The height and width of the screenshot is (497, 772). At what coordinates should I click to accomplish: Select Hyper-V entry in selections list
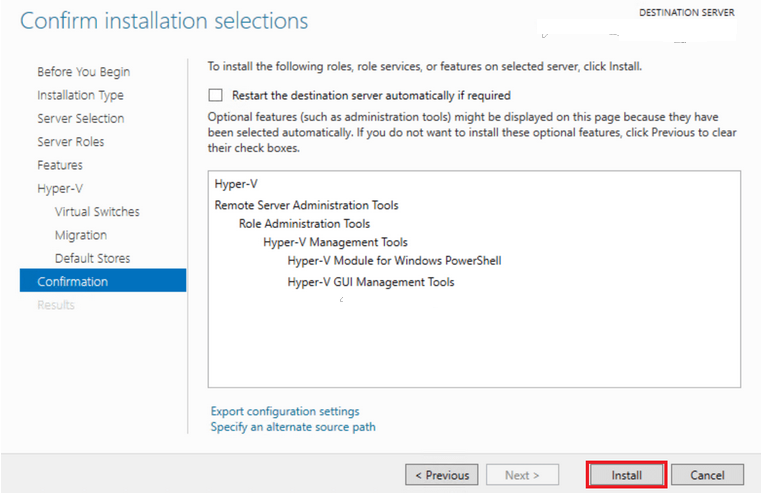236,184
